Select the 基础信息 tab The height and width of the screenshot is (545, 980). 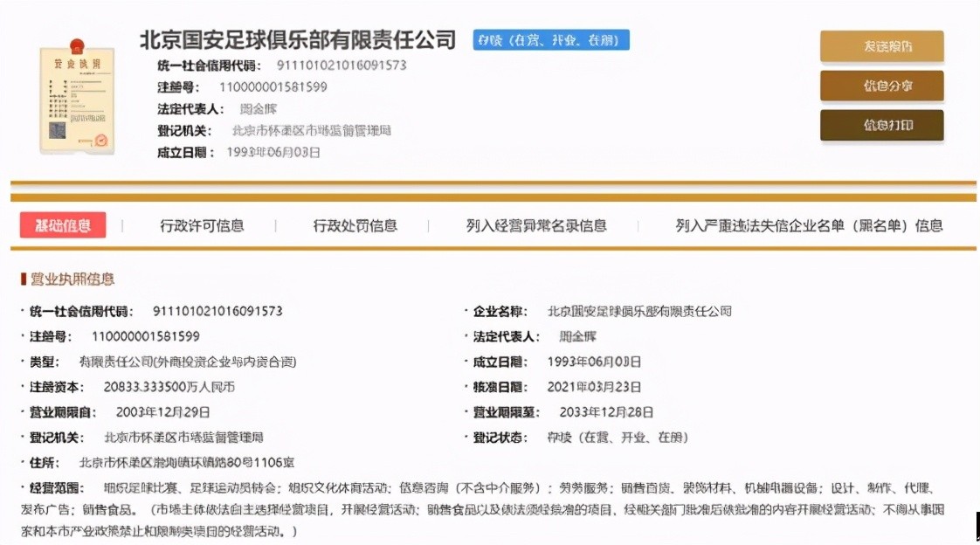pyautogui.click(x=63, y=225)
